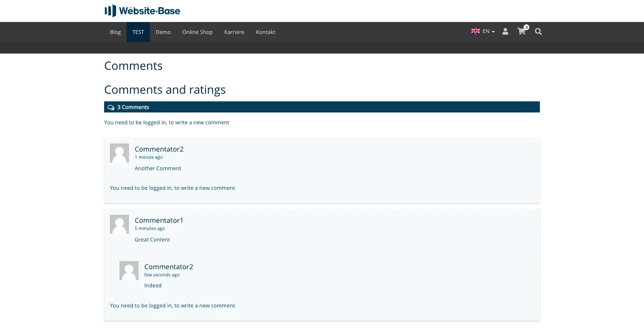644x328 pixels.
Task: Click the Commentator1 username heading
Action: [x=159, y=220]
